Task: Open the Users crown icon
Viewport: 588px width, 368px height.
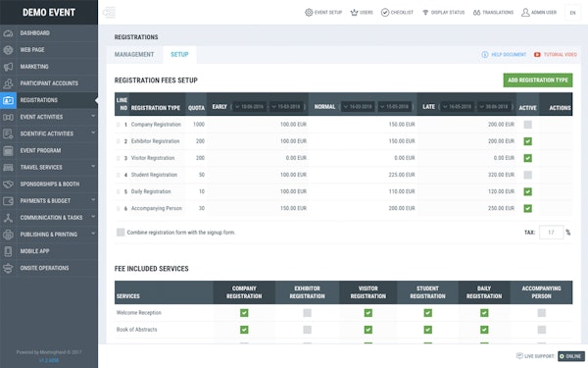Action: coord(354,13)
